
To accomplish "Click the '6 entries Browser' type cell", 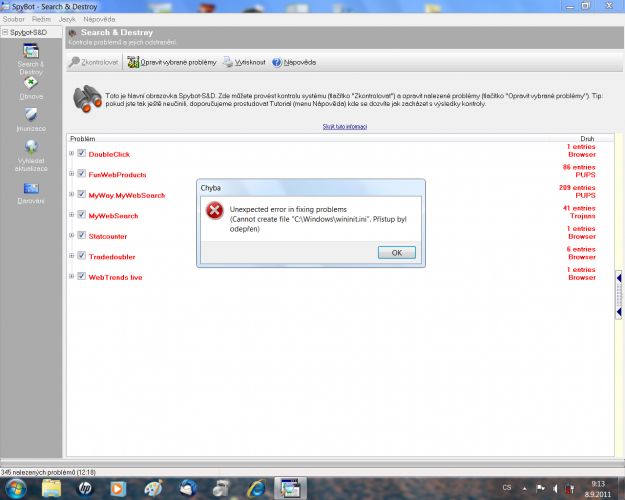I will (581, 253).
